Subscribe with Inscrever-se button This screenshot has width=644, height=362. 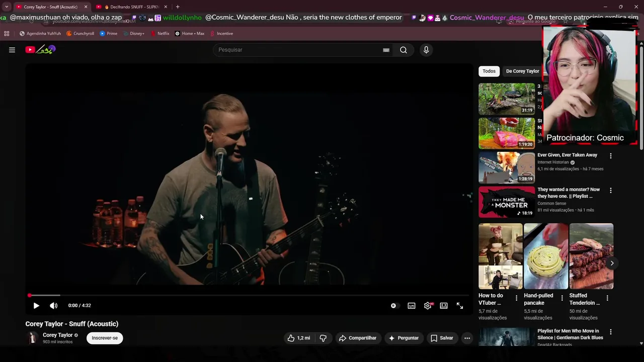coord(105,338)
